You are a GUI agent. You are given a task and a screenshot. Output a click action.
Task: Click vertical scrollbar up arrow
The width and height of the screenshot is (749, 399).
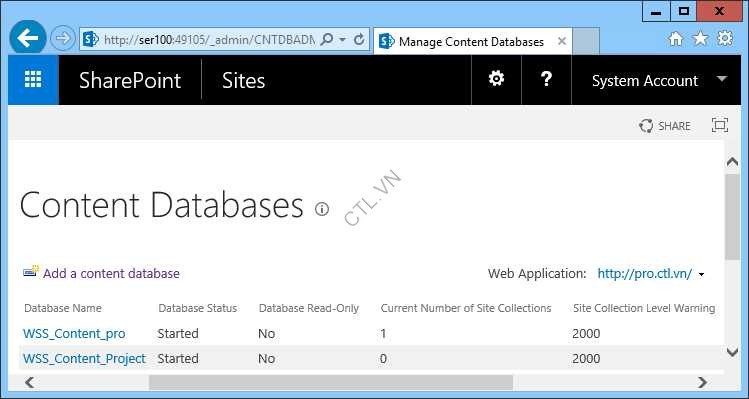[732, 162]
